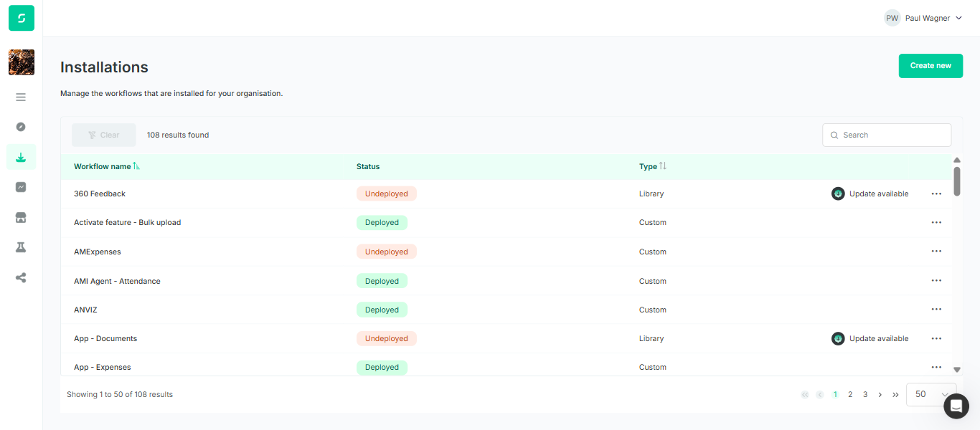Open more options for AMExpenses
This screenshot has width=980, height=430.
pos(936,252)
